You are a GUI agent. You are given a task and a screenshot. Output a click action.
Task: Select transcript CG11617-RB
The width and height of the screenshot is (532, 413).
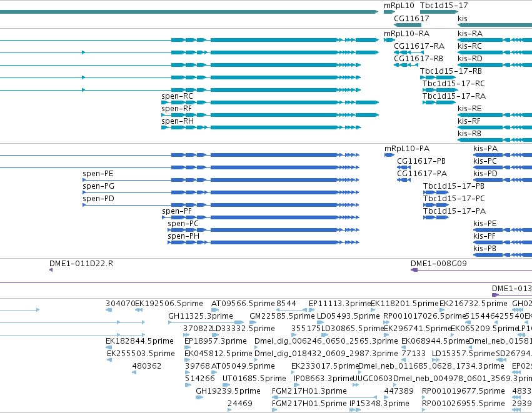pos(418,59)
